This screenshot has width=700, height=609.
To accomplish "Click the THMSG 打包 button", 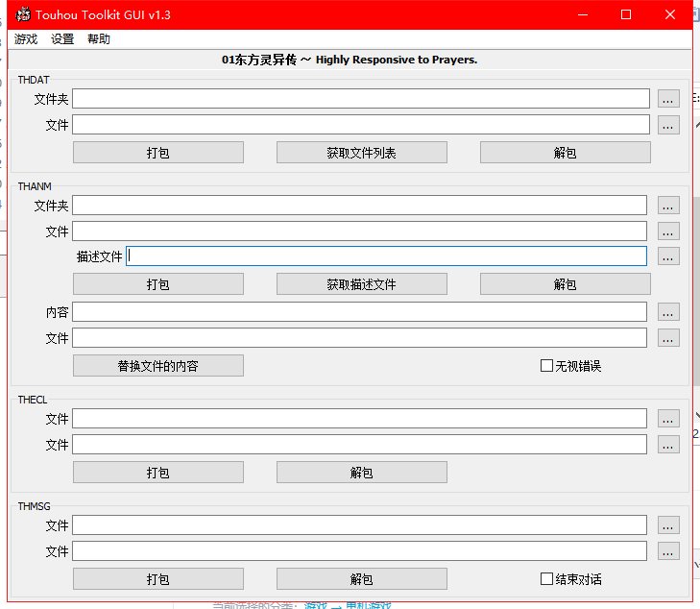I will pos(158,579).
